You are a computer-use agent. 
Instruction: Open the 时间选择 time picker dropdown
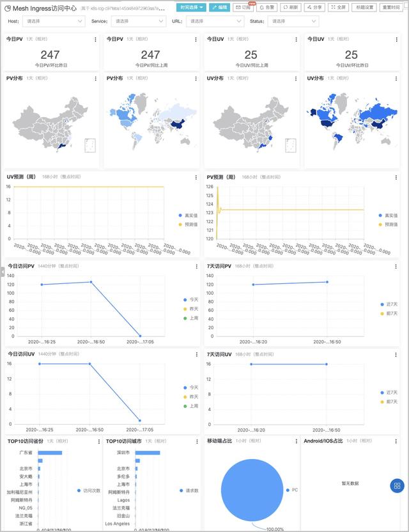click(191, 7)
